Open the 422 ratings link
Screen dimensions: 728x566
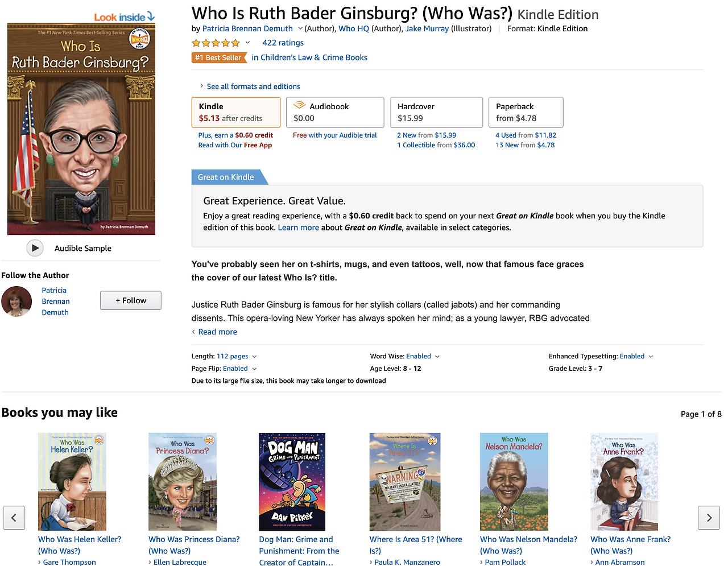tap(283, 43)
